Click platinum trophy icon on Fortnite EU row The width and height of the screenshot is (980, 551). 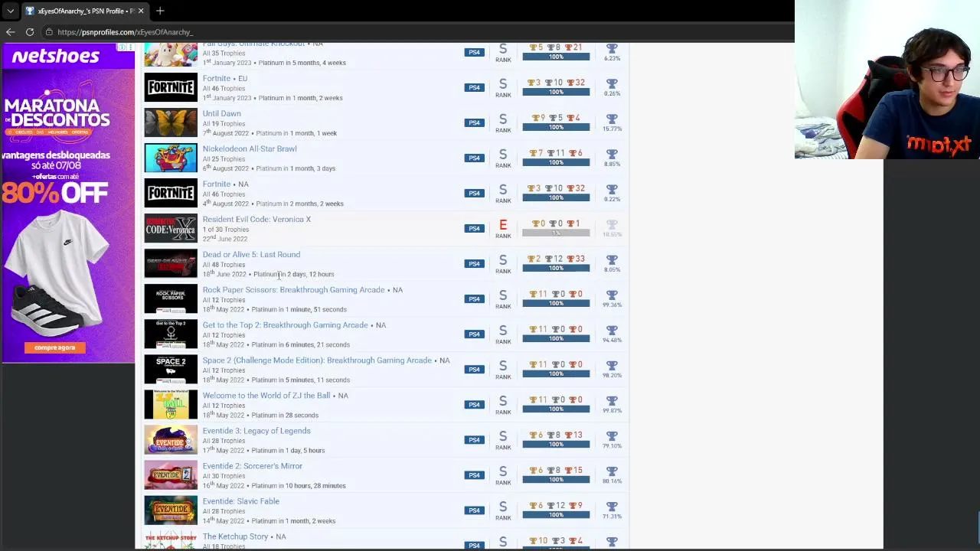click(612, 83)
